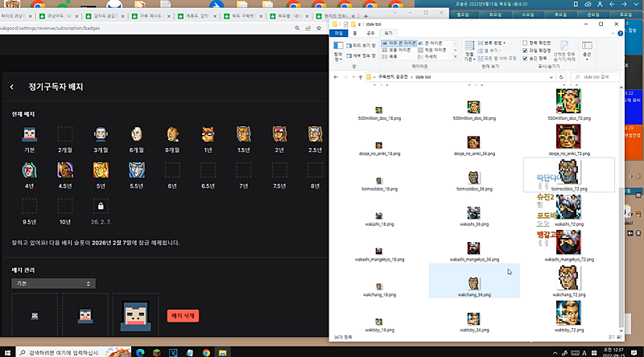Viewport: 644px width, 357px height.
Task: Click Explorer up folder arrow
Action: 360,77
